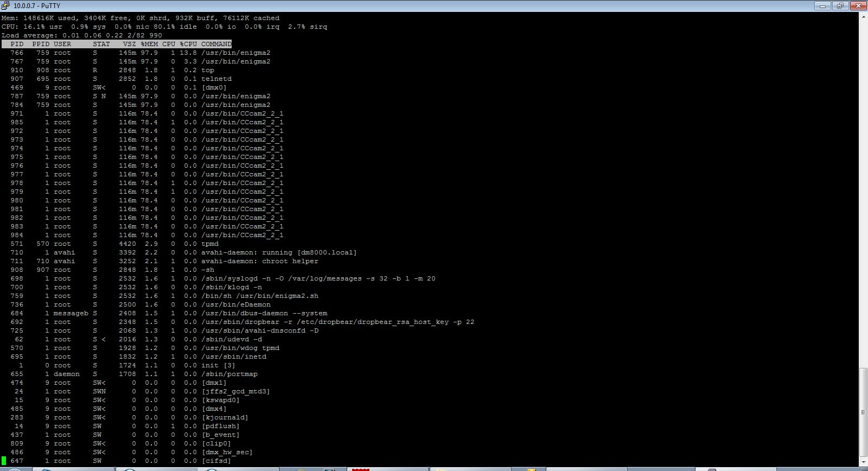Click the COMMAND column header
868x471 pixels.
point(216,44)
